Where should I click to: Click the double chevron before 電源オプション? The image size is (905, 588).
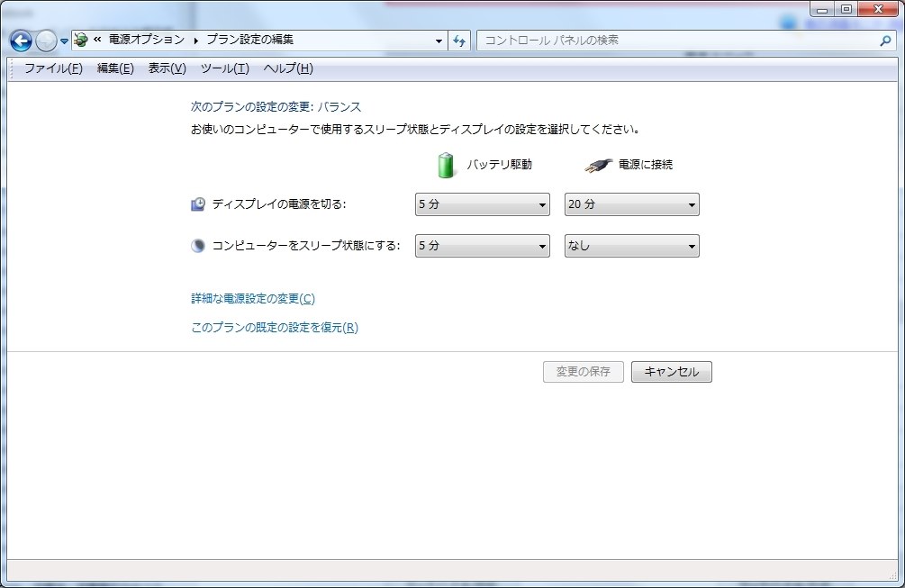click(97, 40)
